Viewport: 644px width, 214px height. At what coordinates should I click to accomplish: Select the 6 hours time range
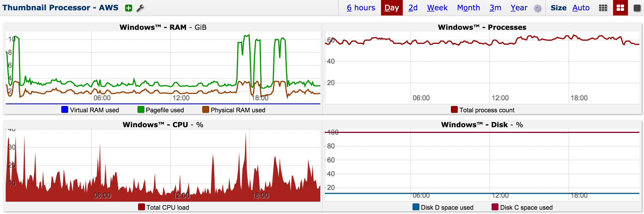click(x=361, y=8)
